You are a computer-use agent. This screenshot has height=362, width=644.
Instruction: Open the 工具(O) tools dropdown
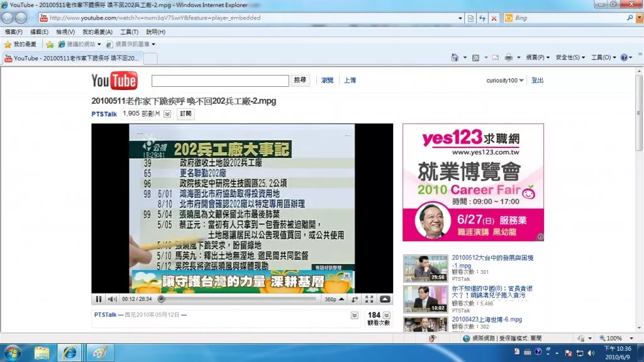coord(603,57)
